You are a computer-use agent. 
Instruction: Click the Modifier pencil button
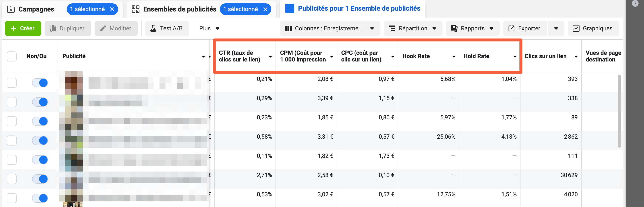click(x=116, y=28)
